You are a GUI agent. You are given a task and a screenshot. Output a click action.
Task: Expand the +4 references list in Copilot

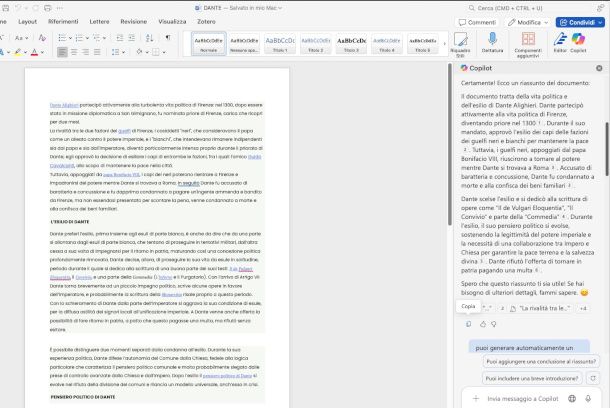pyautogui.click(x=584, y=308)
